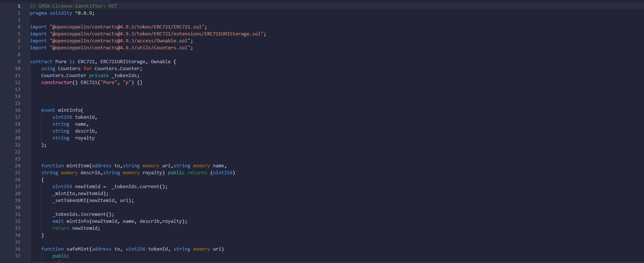
Task: Click the Counters.sol import line
Action: [x=111, y=47]
